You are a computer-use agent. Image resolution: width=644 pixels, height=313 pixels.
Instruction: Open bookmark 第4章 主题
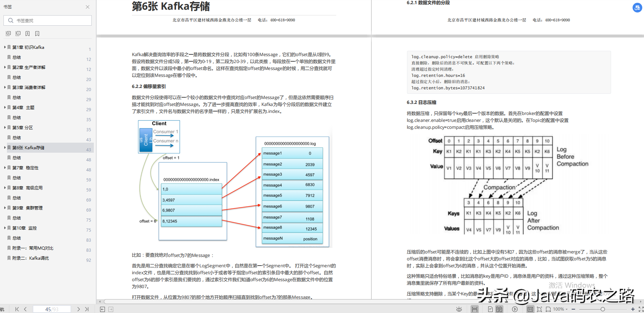pos(23,107)
